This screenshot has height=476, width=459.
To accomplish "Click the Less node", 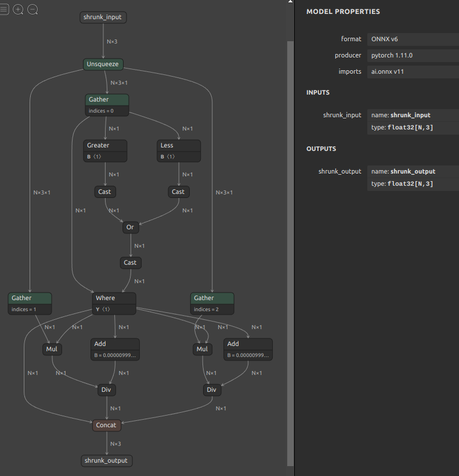I will [x=179, y=150].
